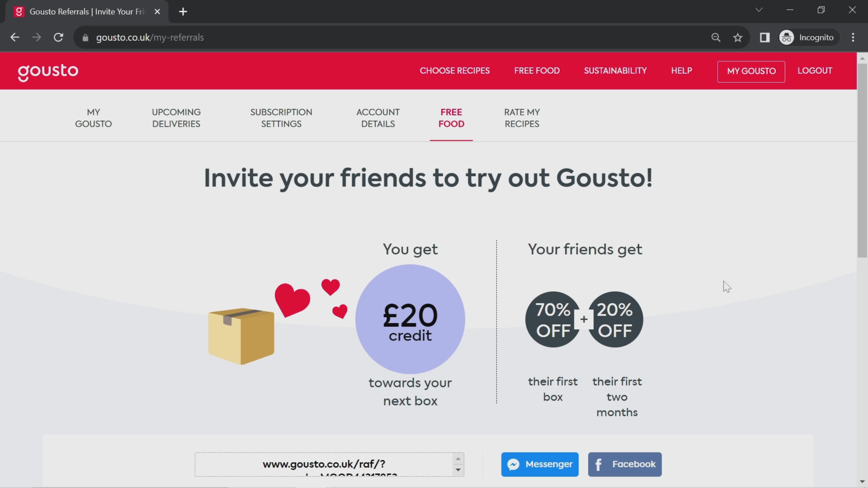Viewport: 868px width, 488px height.
Task: Click LOGOUT button in header
Action: click(x=815, y=70)
